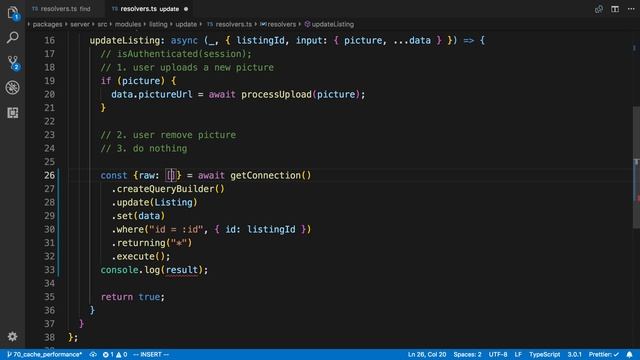The image size is (640, 360).
Task: Click the Open Changes icon at top right
Action: tap(598, 9)
